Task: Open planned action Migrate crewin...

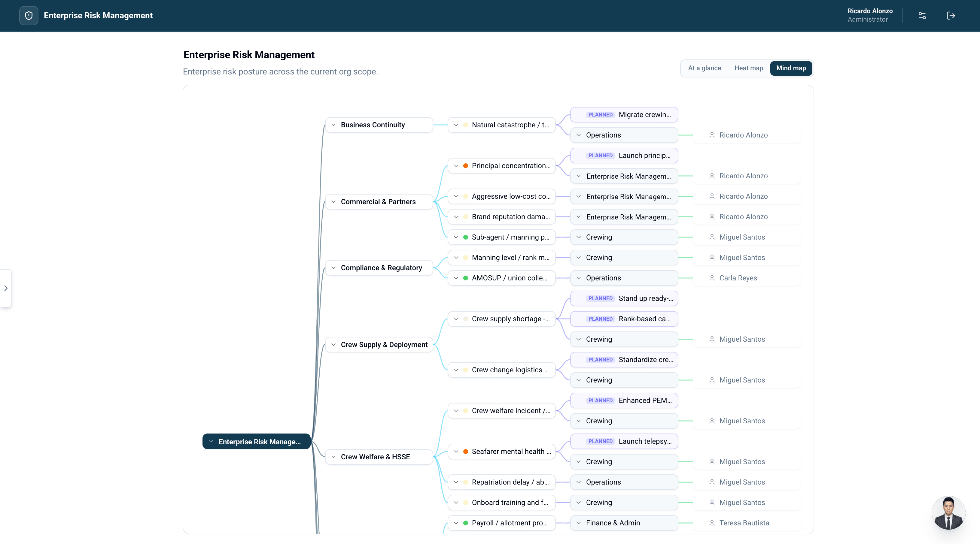Action: [624, 114]
